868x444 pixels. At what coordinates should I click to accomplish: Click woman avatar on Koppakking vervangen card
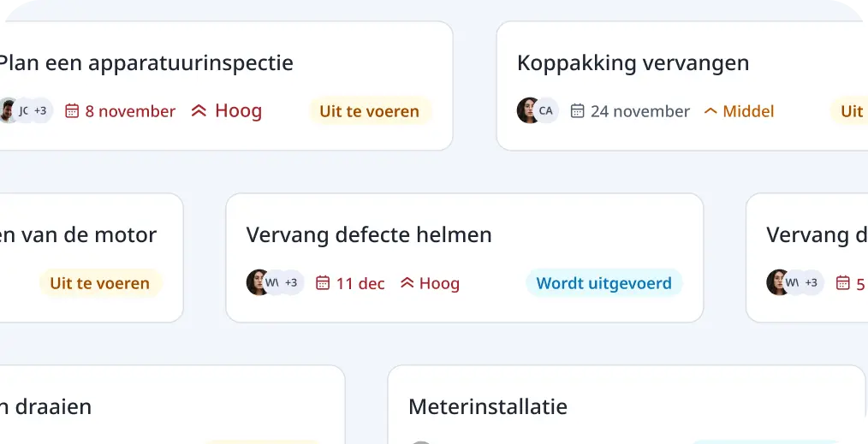[527, 110]
